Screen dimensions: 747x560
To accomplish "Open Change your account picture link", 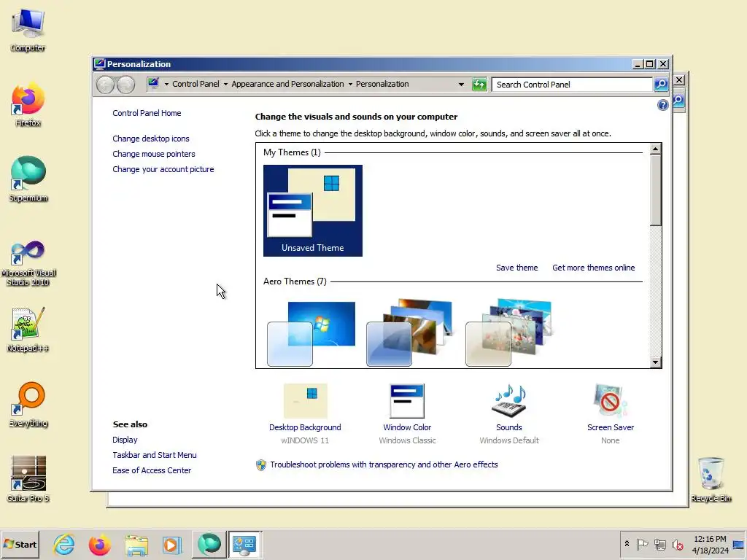I will 163,169.
